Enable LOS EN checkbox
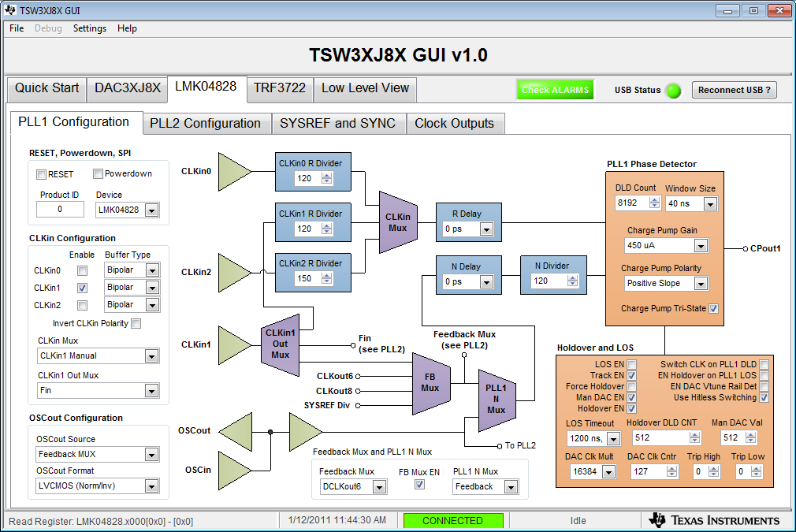The width and height of the screenshot is (796, 532). pyautogui.click(x=632, y=364)
